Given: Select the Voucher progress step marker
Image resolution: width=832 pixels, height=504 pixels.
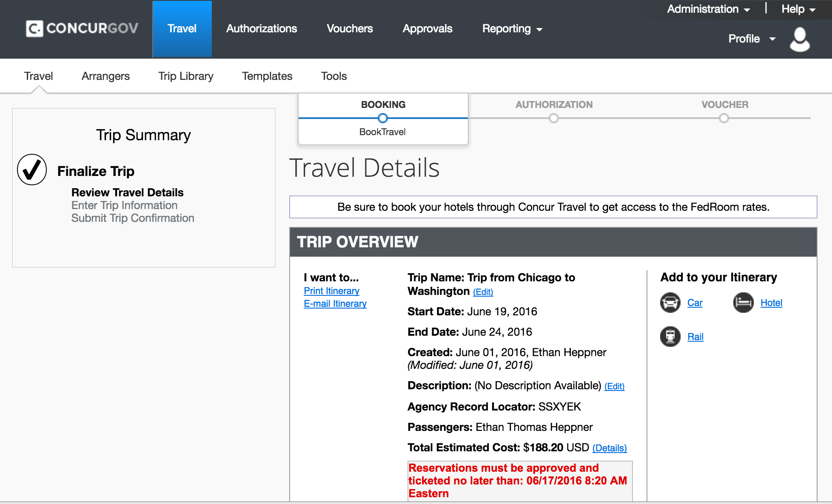Looking at the screenshot, I should pyautogui.click(x=724, y=118).
